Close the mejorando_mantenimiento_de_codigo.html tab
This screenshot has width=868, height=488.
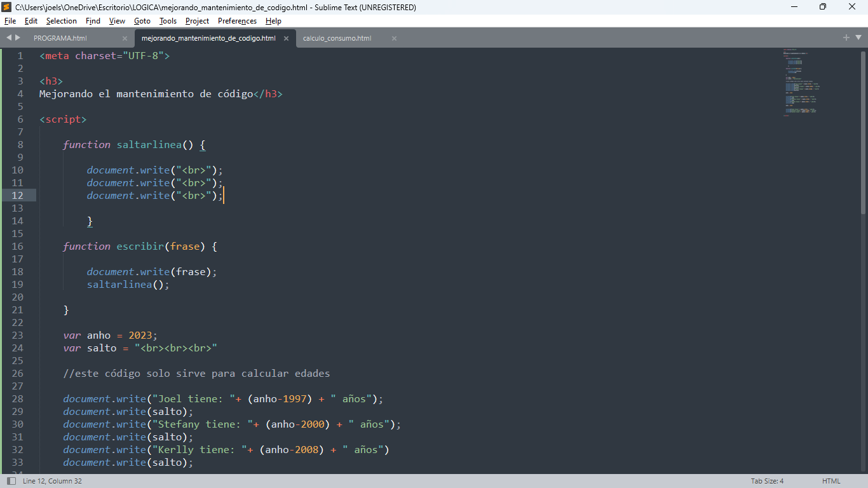pyautogui.click(x=286, y=38)
